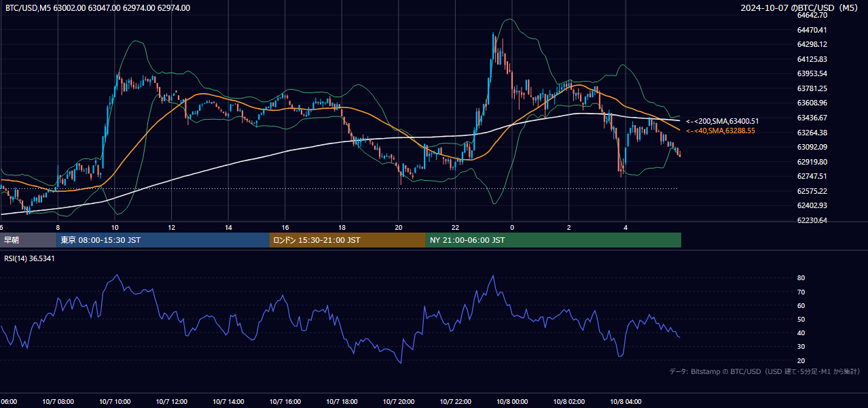Click hour marker 18 under the price chart
This screenshot has height=408, width=868.
(x=342, y=228)
